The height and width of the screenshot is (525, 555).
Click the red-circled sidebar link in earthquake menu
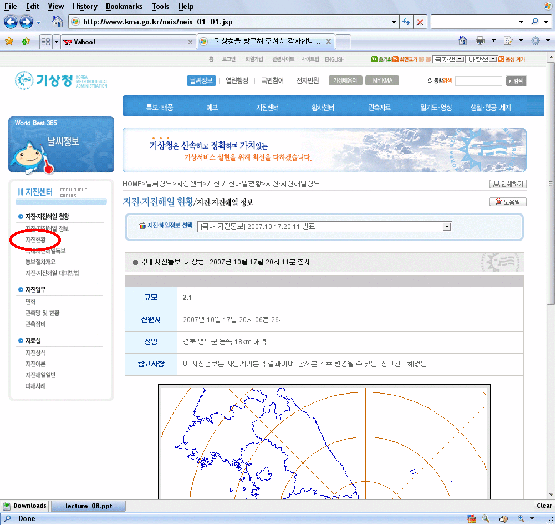[x=35, y=240]
